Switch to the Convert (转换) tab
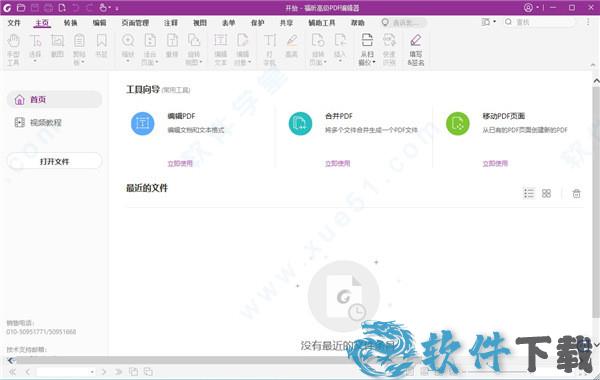The height and width of the screenshot is (380, 600). 70,23
